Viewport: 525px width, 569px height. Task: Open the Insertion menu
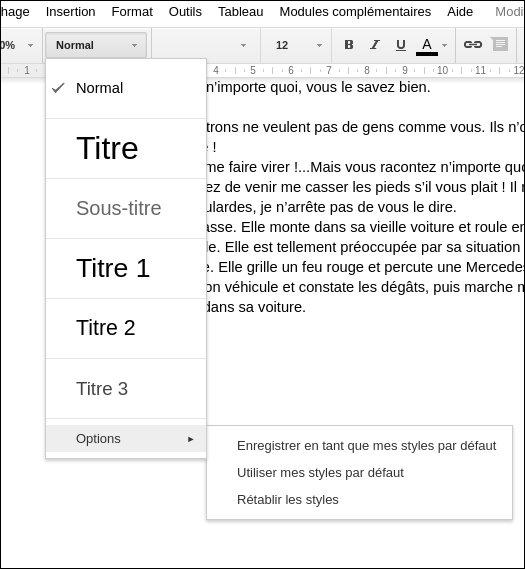coord(70,12)
